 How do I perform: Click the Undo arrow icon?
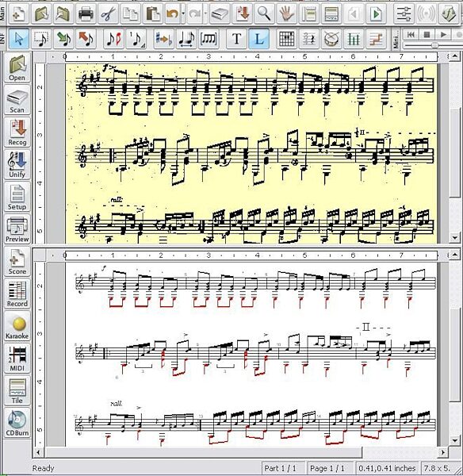point(173,13)
